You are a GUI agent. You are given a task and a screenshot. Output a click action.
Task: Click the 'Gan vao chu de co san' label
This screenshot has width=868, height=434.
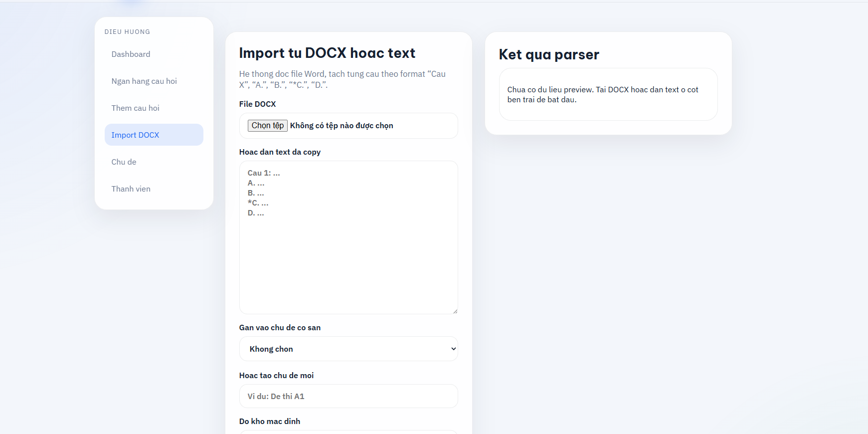280,328
